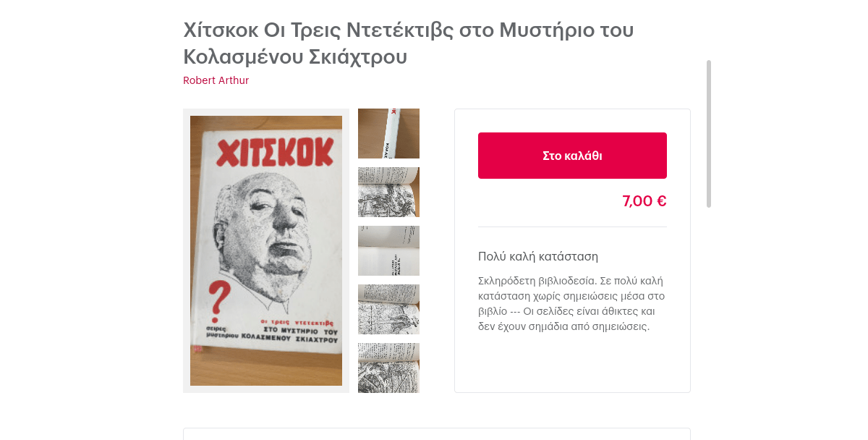Select the fourth thumbnail with sketch illustration

pyautogui.click(x=388, y=309)
